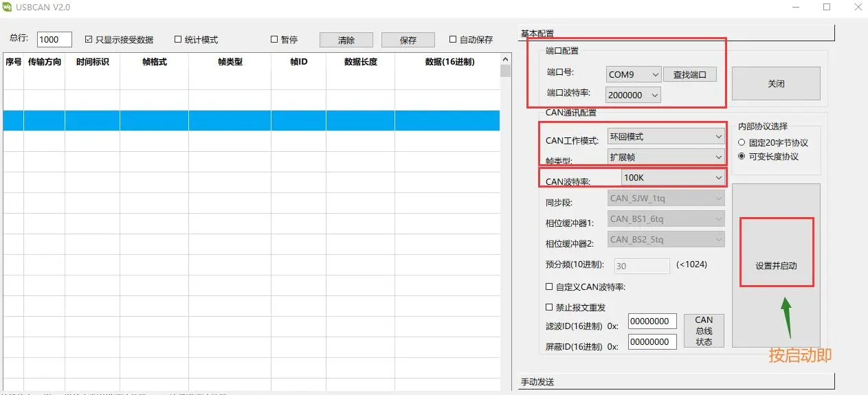868x395 pixels.
Task: Check the 暂停 checkbox
Action: (x=274, y=40)
